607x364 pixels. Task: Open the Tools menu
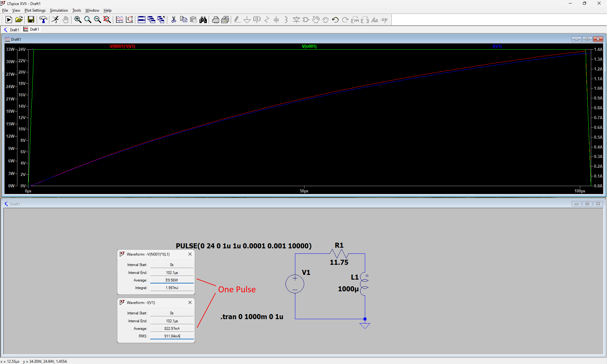[x=77, y=10]
